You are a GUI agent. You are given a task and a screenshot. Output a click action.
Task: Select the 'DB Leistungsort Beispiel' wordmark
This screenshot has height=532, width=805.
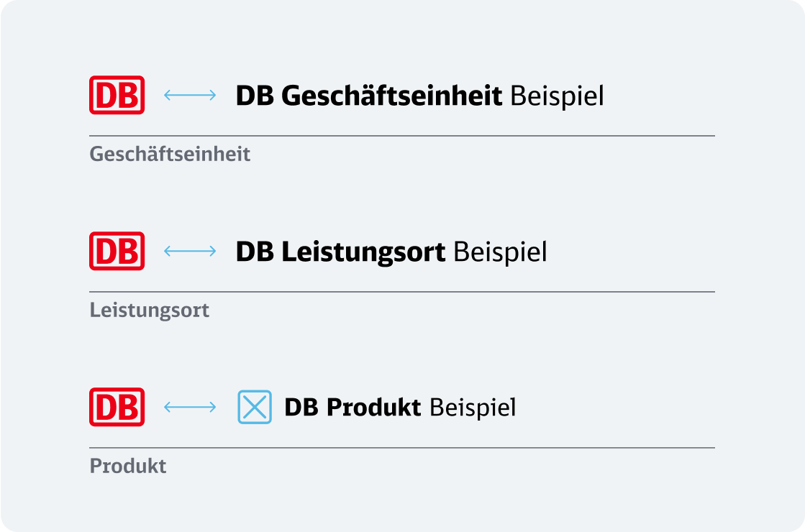(x=391, y=252)
